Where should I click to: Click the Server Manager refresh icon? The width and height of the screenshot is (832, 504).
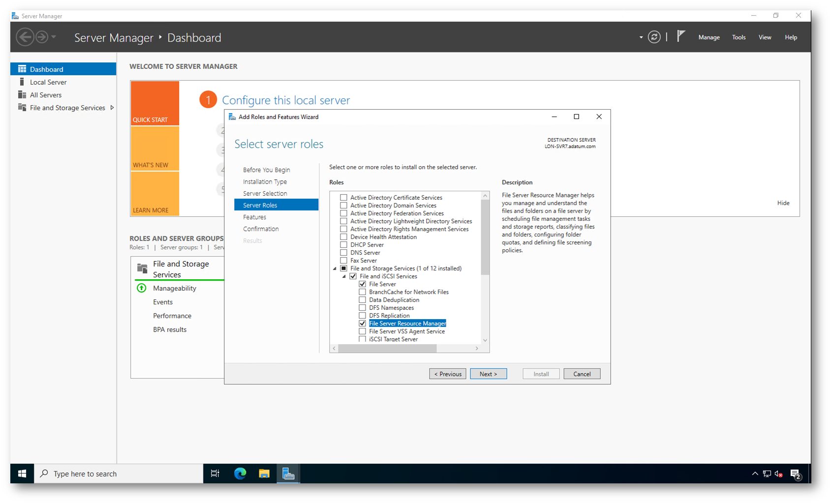click(654, 37)
